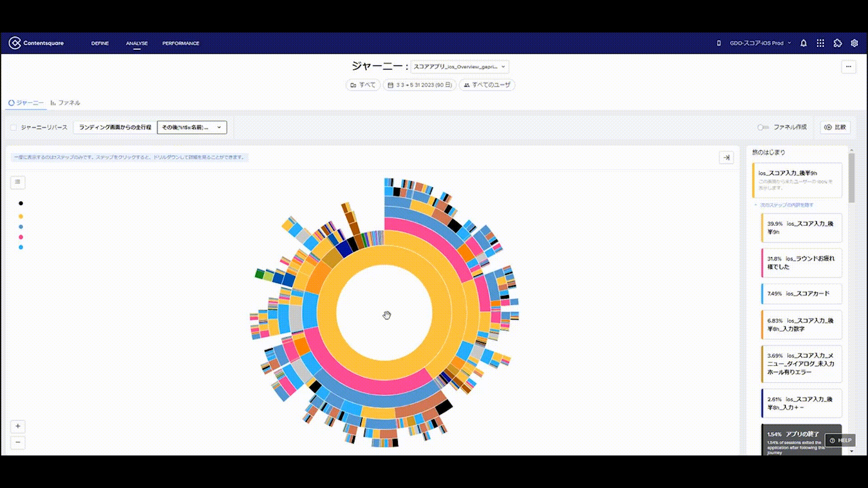Open the スコアアプリ journey analysis selector
This screenshot has width=868, height=488.
(459, 66)
